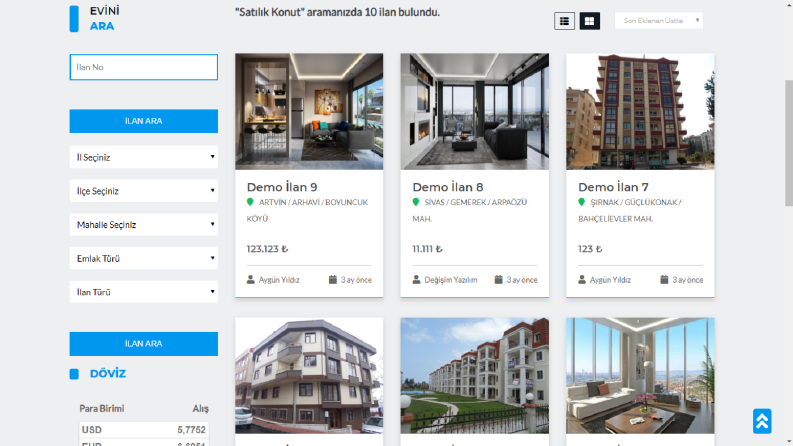Screen dimensions: 793x446
Task: Click İLAN ARA button below İlan No field
Action: [144, 121]
